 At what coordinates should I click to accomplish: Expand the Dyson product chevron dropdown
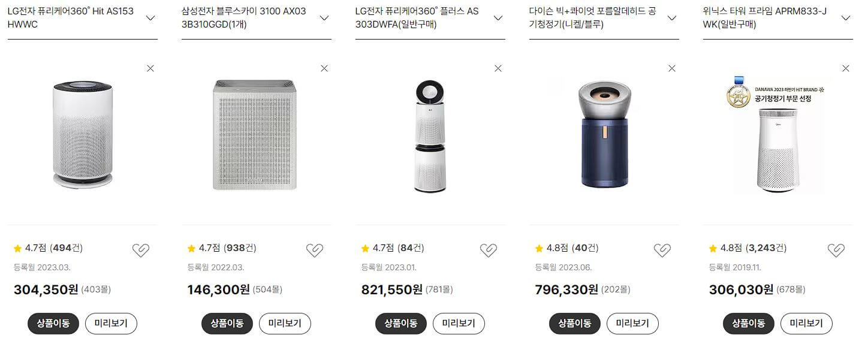click(x=671, y=17)
